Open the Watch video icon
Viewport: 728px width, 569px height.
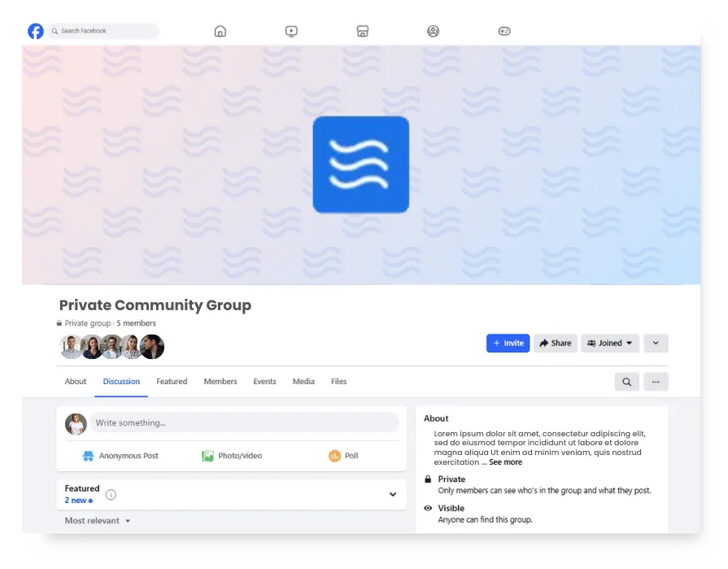pos(291,31)
